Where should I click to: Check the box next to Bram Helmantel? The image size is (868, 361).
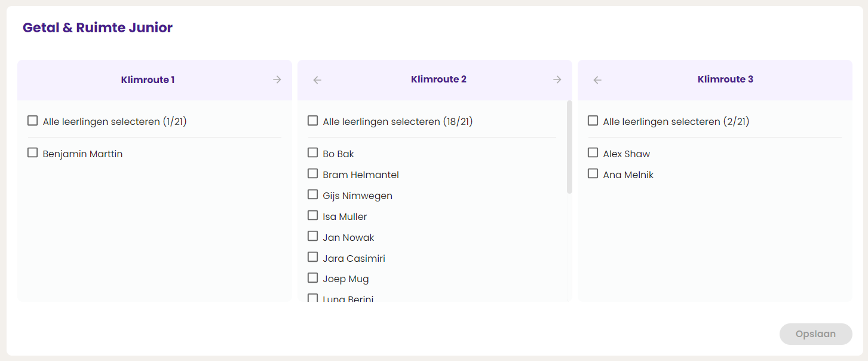pyautogui.click(x=312, y=173)
